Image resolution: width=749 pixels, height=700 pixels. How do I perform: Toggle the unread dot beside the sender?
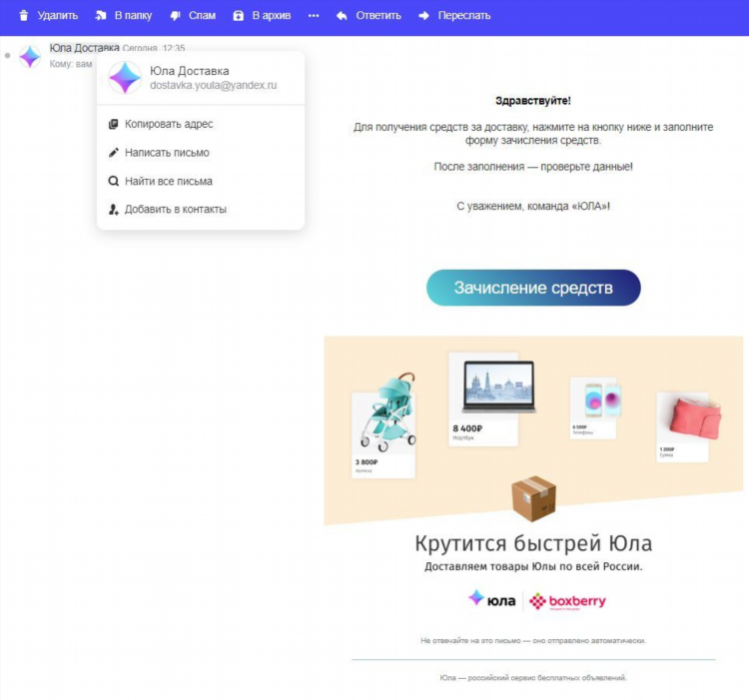(x=7, y=56)
